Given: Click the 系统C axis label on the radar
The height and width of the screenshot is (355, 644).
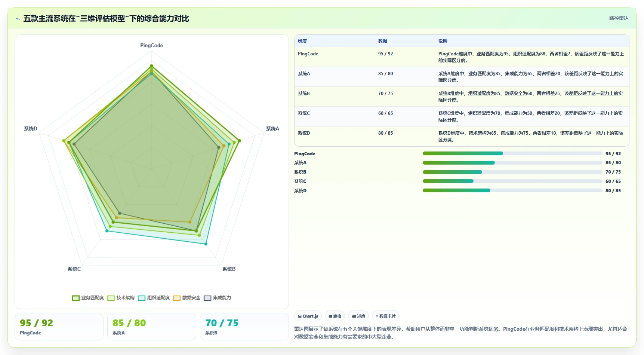Looking at the screenshot, I should tap(74, 269).
